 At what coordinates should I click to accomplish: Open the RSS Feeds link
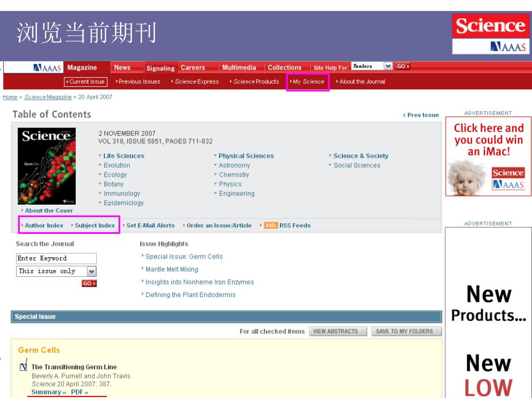295,225
